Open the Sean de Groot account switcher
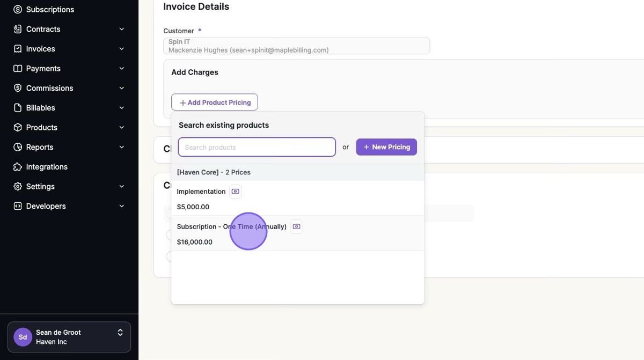Image resolution: width=644 pixels, height=360 pixels. tap(69, 337)
